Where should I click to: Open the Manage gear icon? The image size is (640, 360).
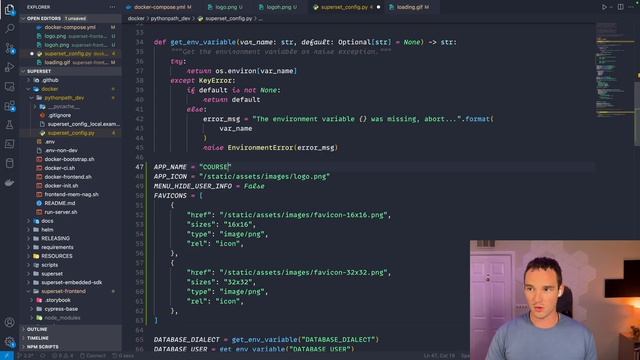coord(9,342)
